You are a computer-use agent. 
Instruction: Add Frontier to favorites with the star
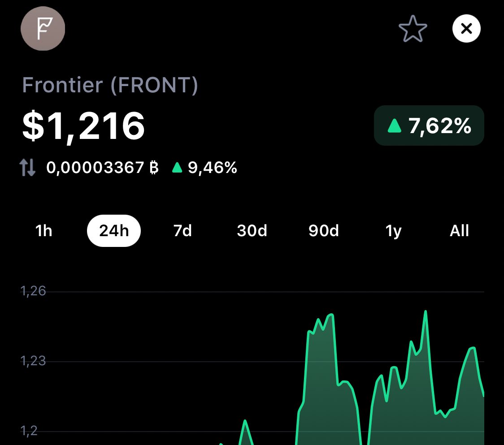413,29
